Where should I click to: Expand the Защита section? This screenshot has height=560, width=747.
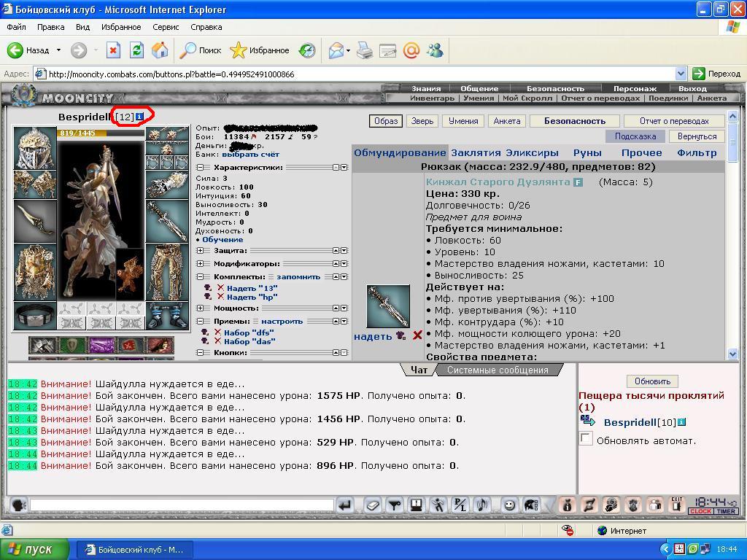click(200, 251)
